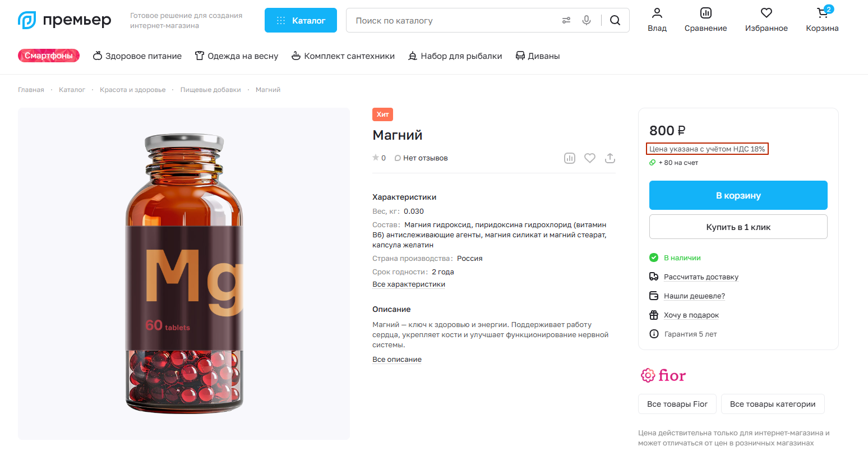Image resolution: width=868 pixels, height=469 pixels.
Task: Toggle product comparison icon near reviews
Action: click(570, 158)
